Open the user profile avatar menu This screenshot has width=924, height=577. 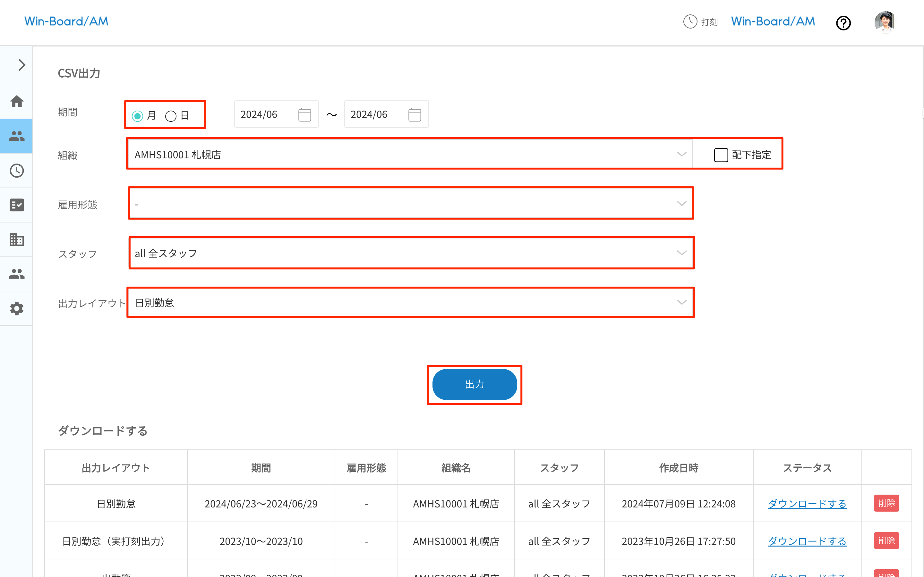point(885,22)
